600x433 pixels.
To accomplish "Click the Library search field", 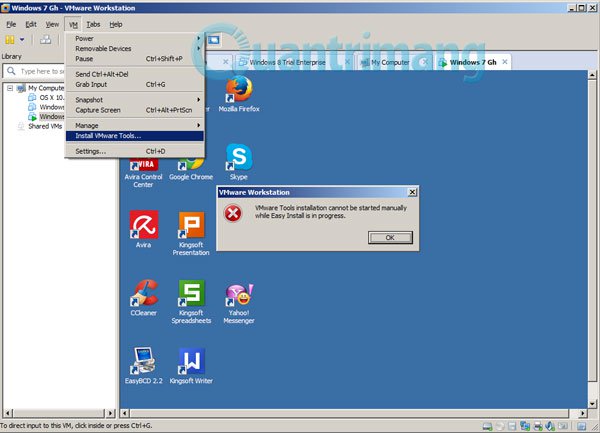I will [42, 71].
